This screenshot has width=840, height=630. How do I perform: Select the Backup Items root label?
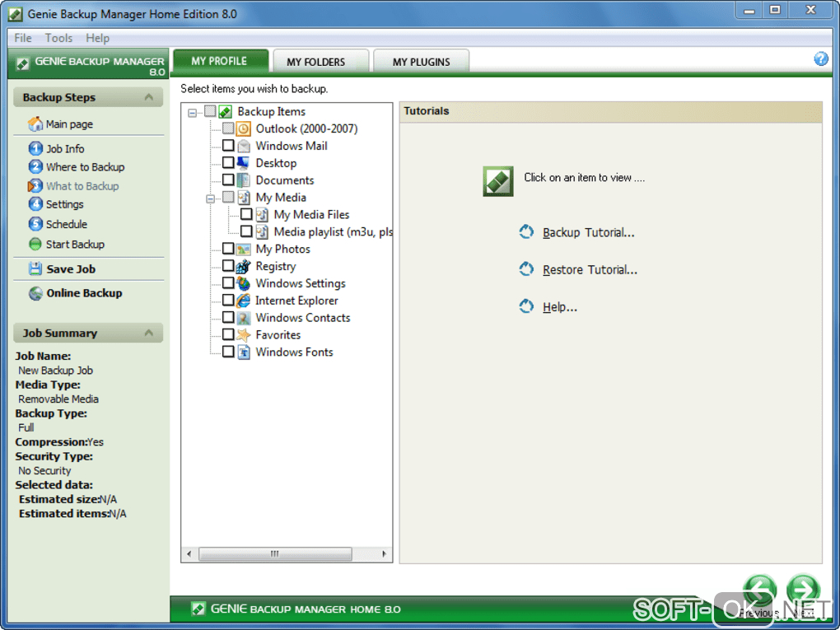tap(272, 111)
